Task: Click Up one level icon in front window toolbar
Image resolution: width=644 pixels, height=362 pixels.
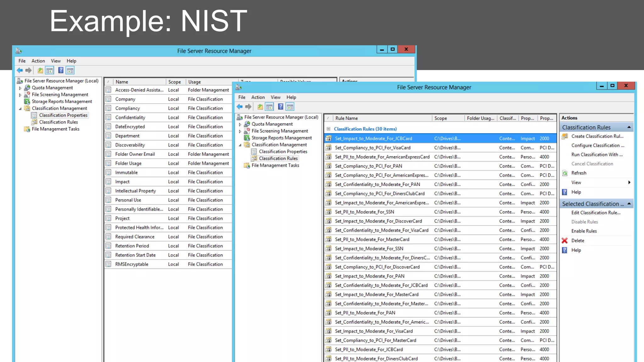Action: point(260,107)
